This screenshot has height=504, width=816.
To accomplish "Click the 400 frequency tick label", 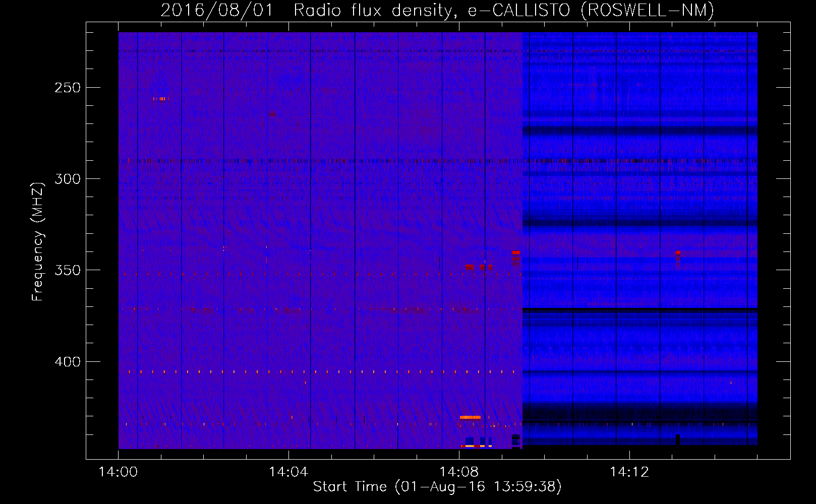I will pos(68,362).
